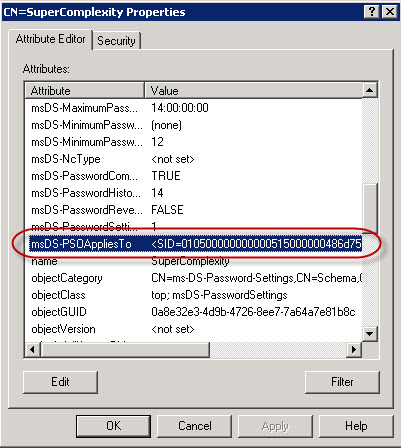Click the question mark help icon in title bar
This screenshot has height=448, width=401.
(x=372, y=12)
